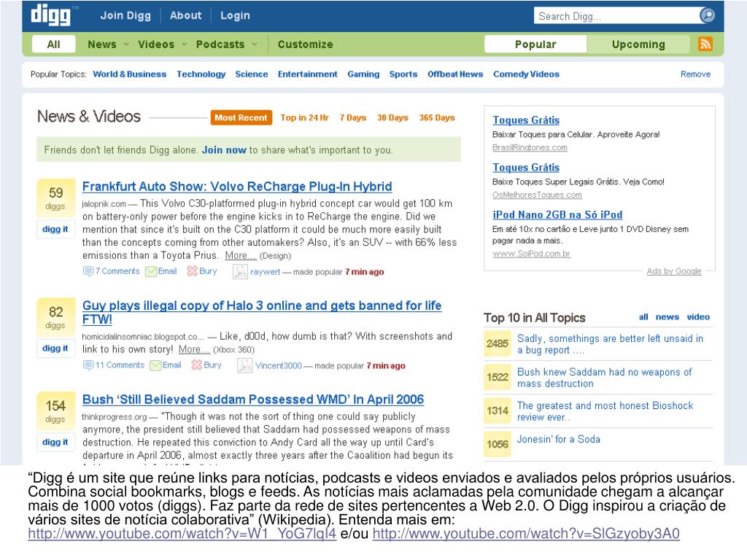Open the Science topic
This screenshot has width=747, height=560.
[251, 74]
